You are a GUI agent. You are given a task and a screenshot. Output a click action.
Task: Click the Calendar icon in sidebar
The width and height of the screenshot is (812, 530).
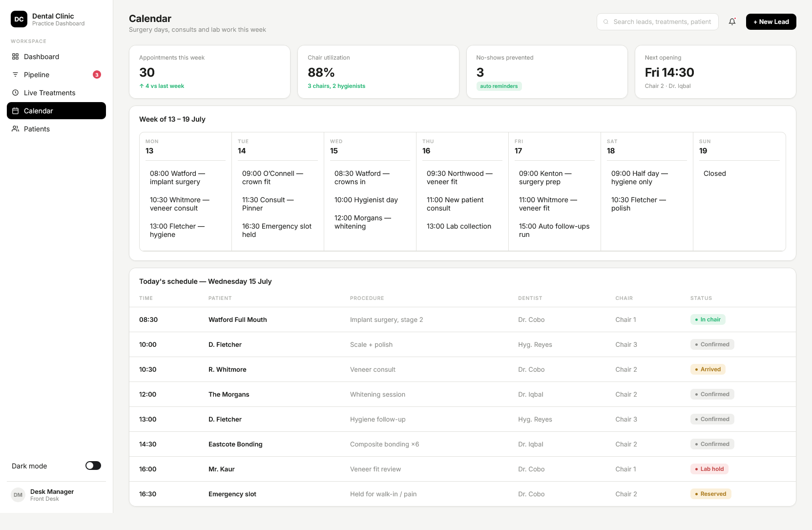click(16, 111)
